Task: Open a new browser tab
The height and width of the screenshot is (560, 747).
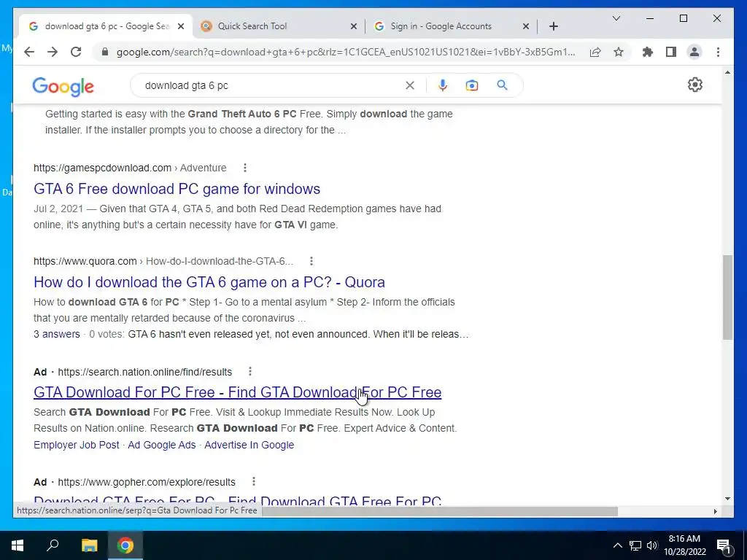Action: tap(553, 26)
